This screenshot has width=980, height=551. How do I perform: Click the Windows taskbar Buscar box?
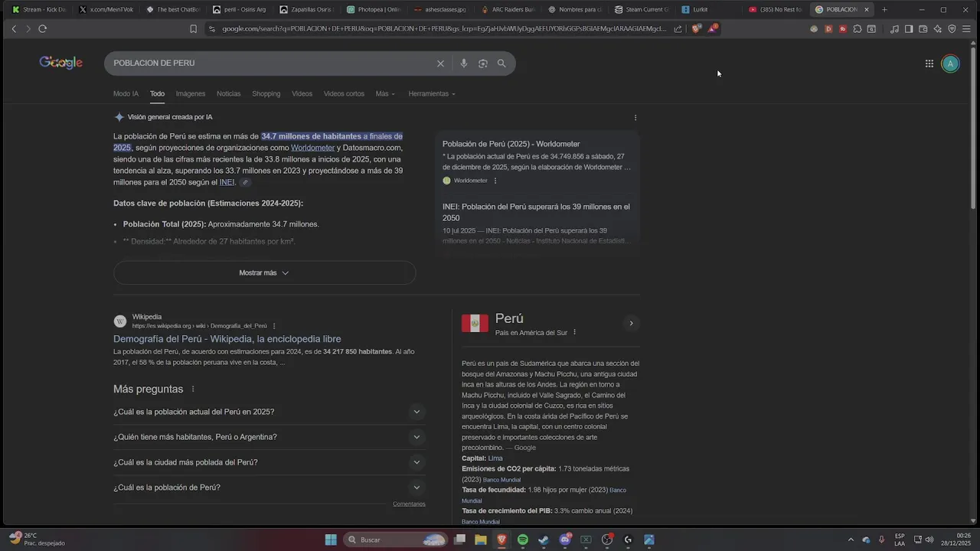click(394, 540)
